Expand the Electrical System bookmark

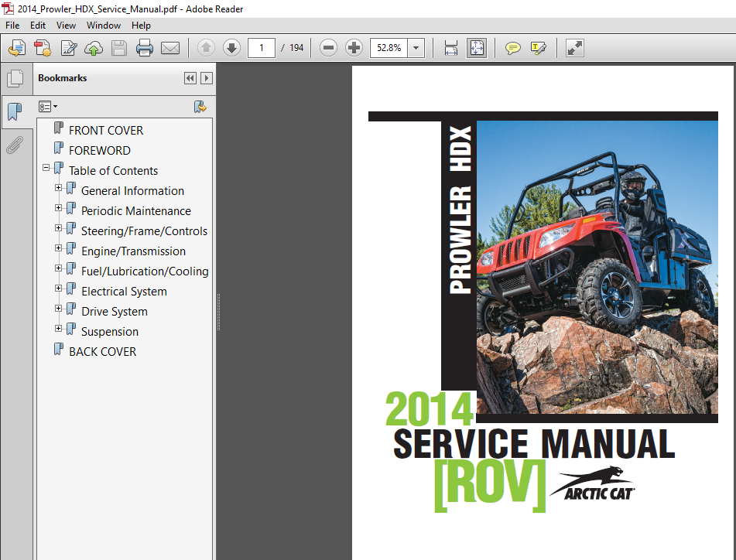[x=58, y=289]
